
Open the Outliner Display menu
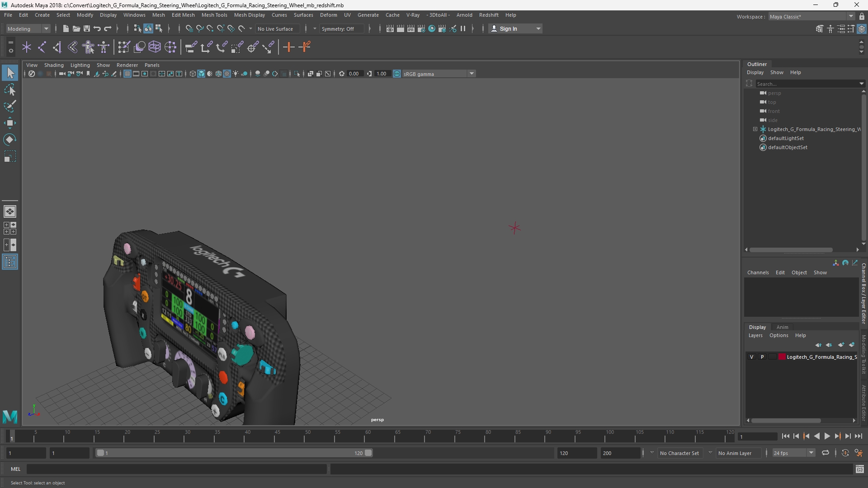[x=755, y=72]
